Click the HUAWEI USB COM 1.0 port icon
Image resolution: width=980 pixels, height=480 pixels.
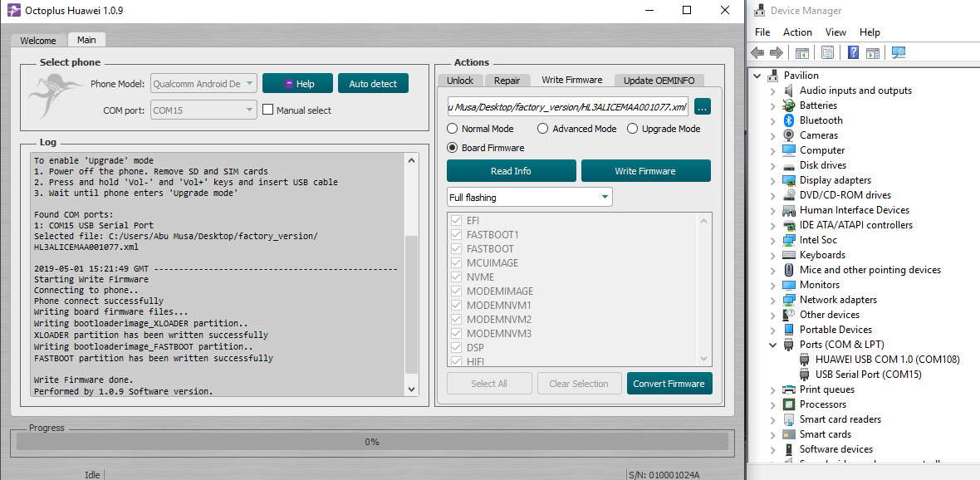tap(805, 360)
